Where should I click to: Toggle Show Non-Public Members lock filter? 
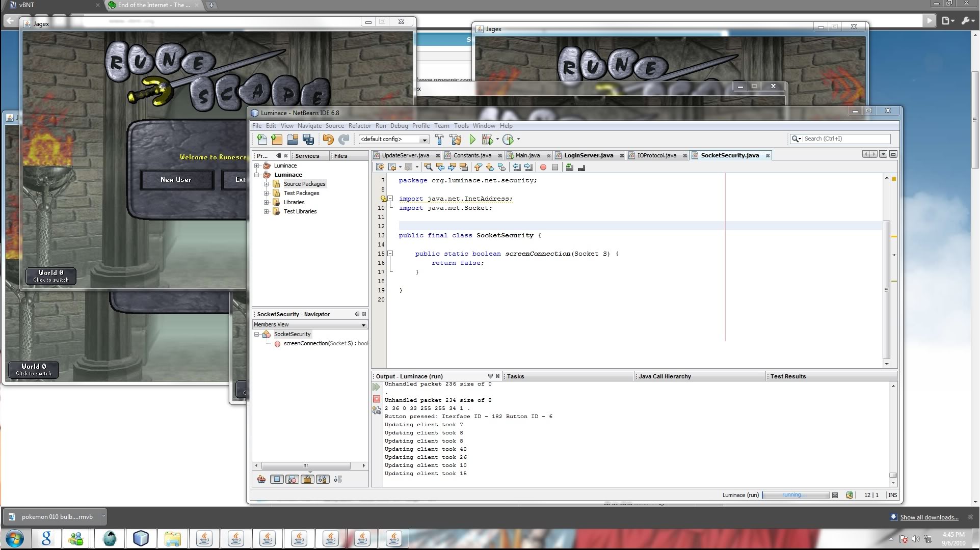307,479
